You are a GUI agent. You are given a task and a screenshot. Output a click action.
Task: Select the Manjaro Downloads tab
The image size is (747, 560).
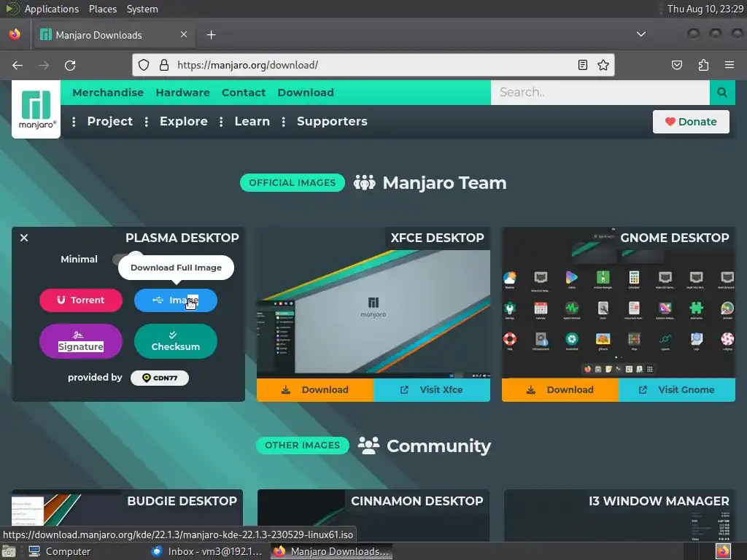(115, 35)
